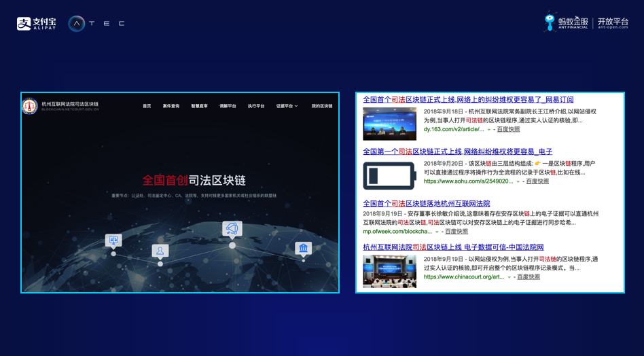
Task: Click the www.chinacourt.org result URL
Action: point(464,277)
